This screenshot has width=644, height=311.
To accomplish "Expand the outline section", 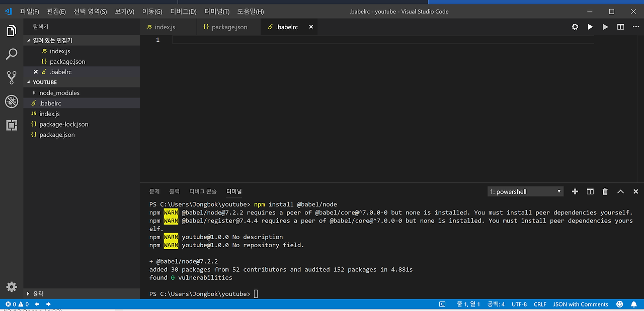I will [82, 293].
